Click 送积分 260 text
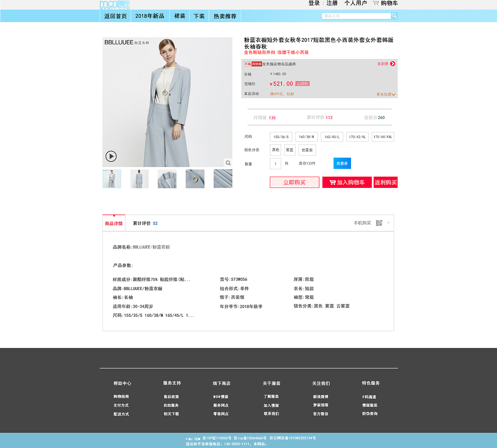Screen dimensions: 497x448 pyautogui.click(x=374, y=118)
